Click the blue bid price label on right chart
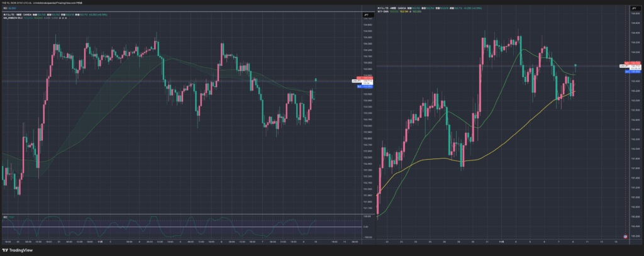This screenshot has width=644, height=256. pos(632,72)
